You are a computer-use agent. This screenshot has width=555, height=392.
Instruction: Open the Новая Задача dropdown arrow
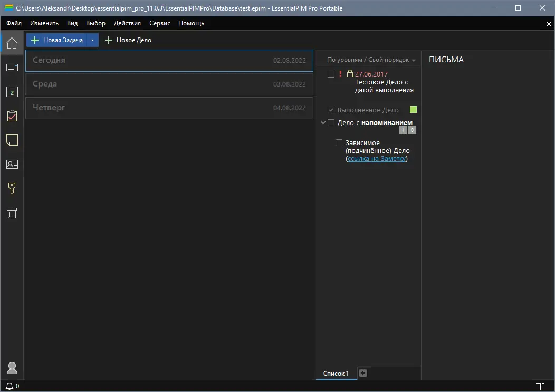92,40
